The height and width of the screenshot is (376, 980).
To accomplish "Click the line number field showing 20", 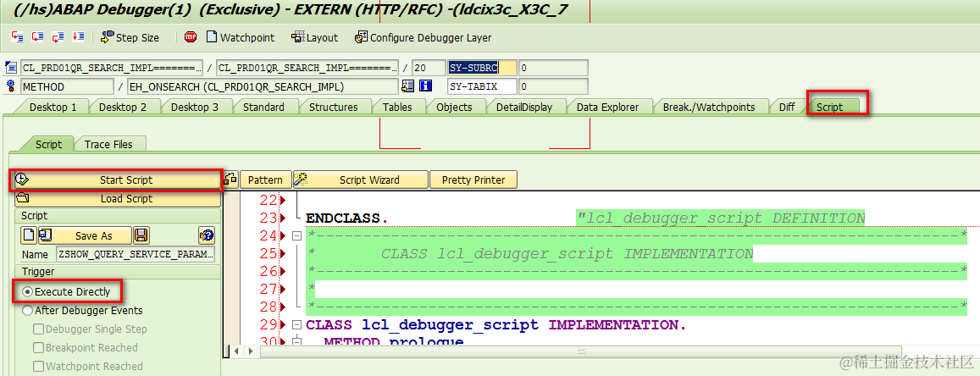I will 428,68.
